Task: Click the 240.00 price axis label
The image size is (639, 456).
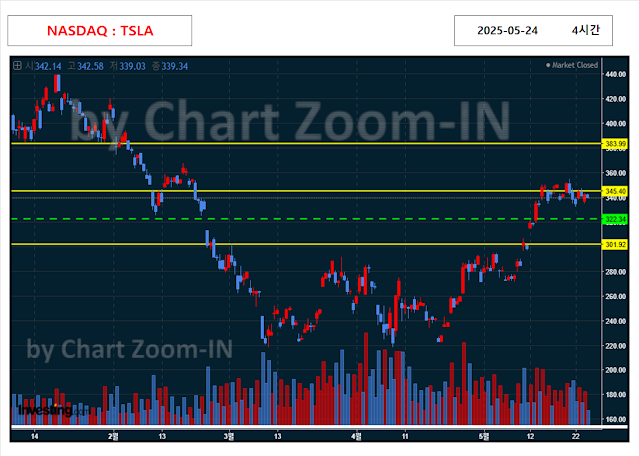Action: click(x=616, y=321)
